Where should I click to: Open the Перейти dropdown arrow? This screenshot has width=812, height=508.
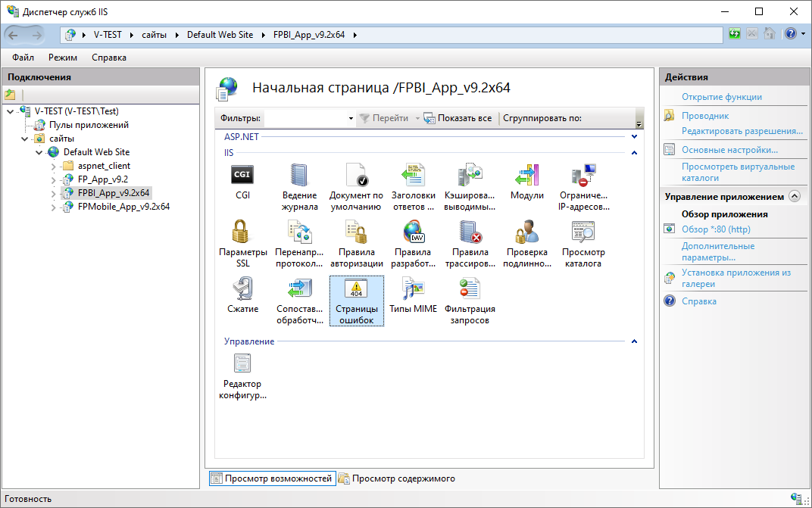[417, 119]
